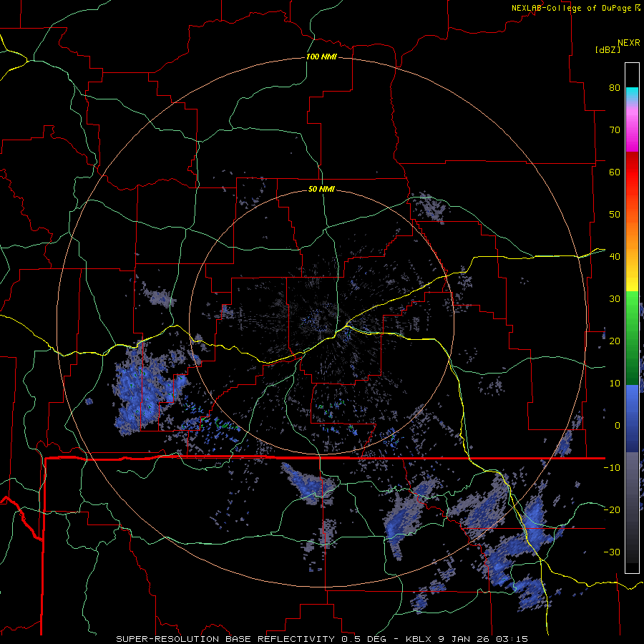
Task: Click the 20 dBZ scale value
Action: [615, 341]
